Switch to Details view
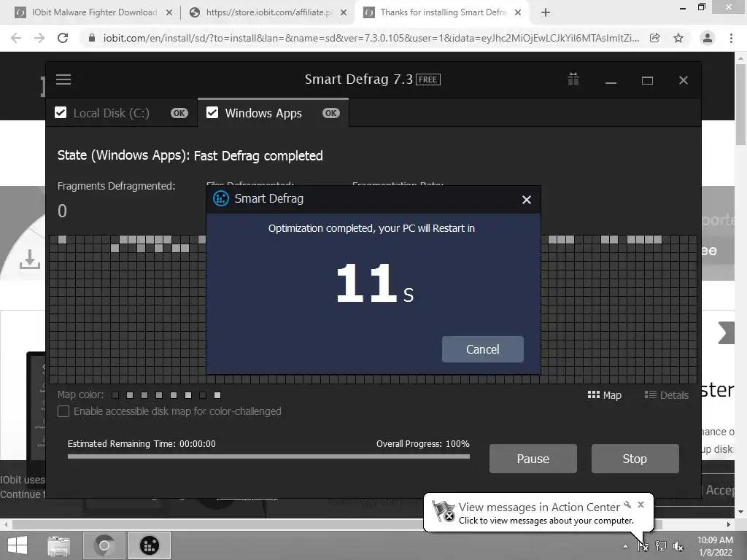 [667, 395]
